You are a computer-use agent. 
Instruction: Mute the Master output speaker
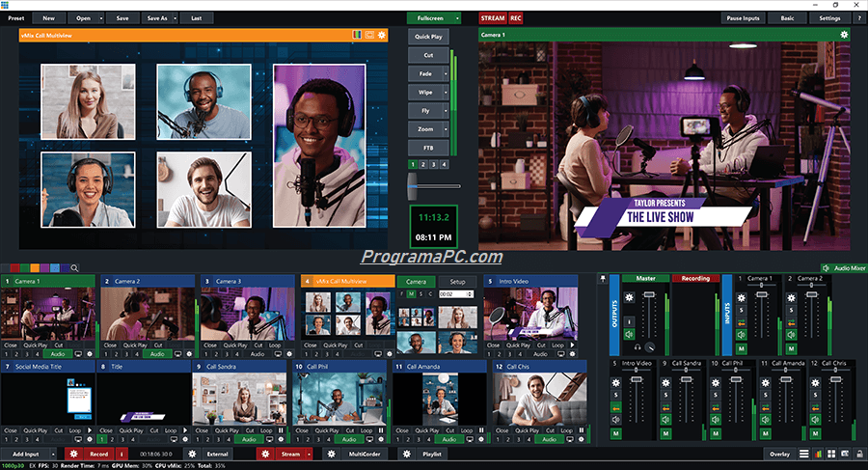click(x=629, y=334)
